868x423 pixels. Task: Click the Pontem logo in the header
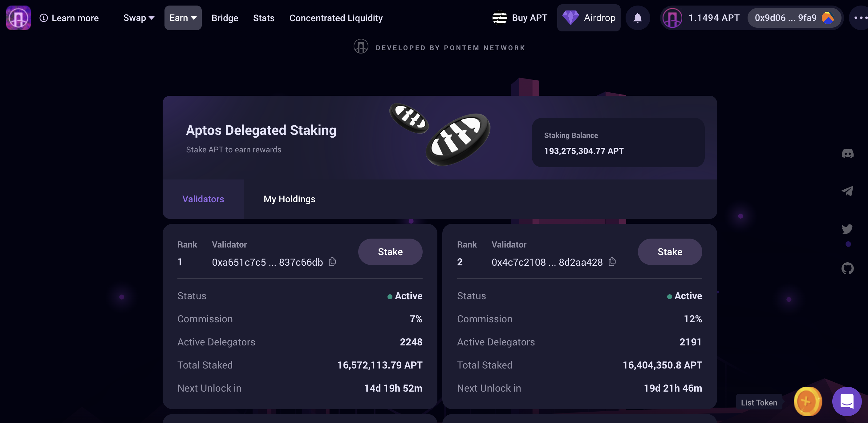pyautogui.click(x=18, y=18)
